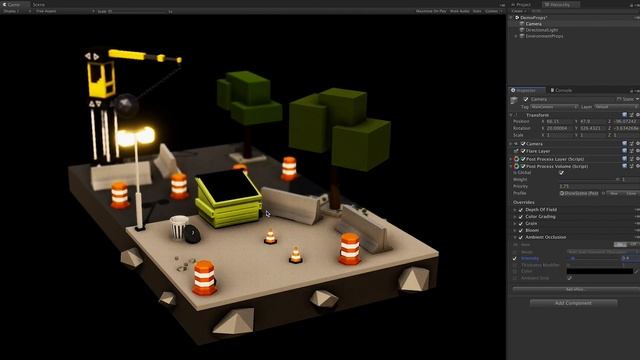This screenshot has width=640, height=360.
Task: Open Flare Layer help icon
Action: pyautogui.click(x=624, y=151)
